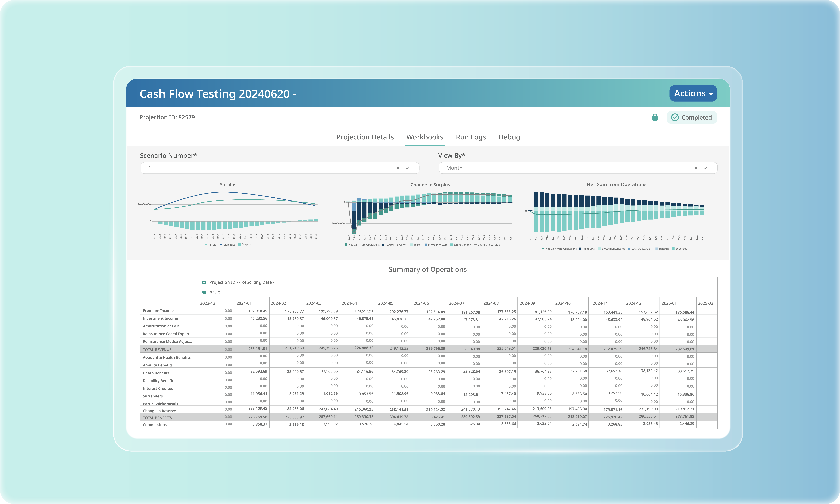This screenshot has width=840, height=504.
Task: Toggle Taxes legend entry
Action: [415, 245]
